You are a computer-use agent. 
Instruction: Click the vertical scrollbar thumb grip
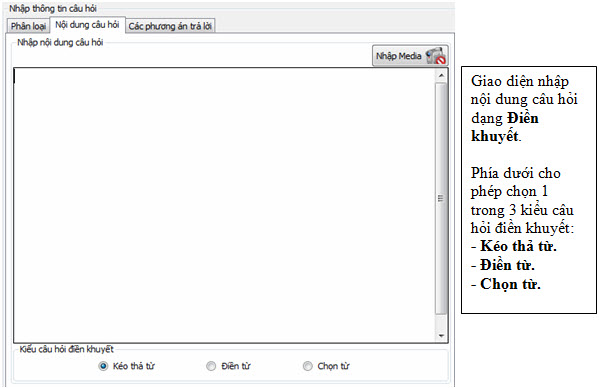coord(441,198)
